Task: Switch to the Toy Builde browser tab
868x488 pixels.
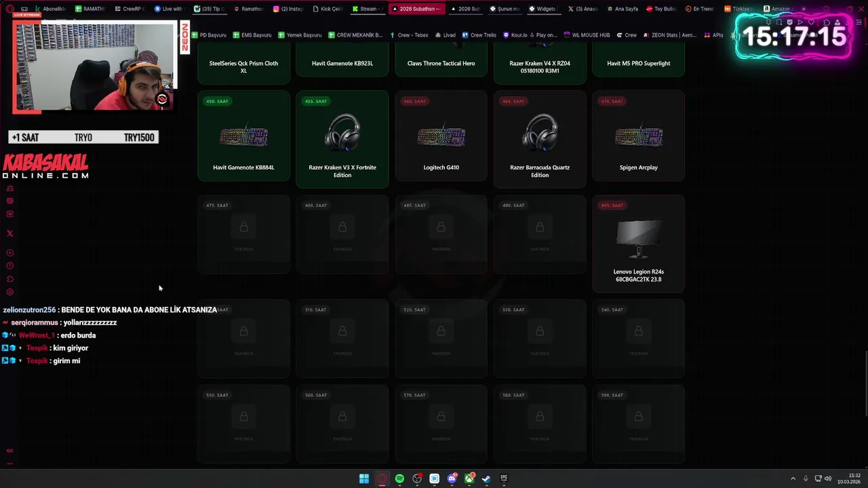Action: [661, 9]
